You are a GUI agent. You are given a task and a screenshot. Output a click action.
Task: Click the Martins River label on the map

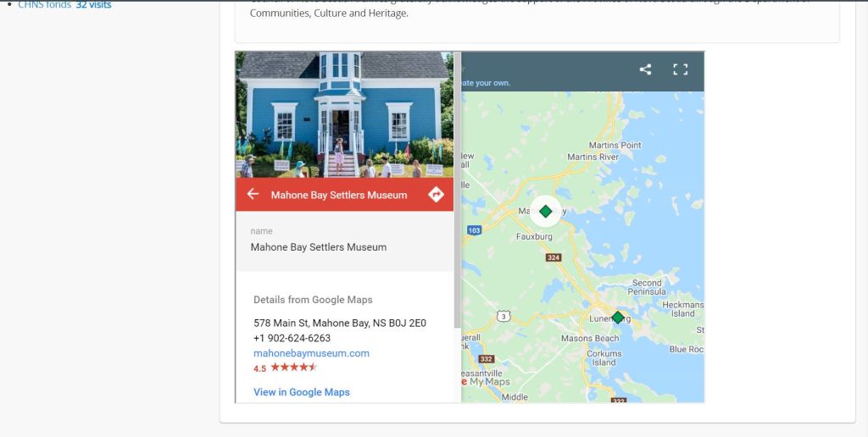[593, 157]
